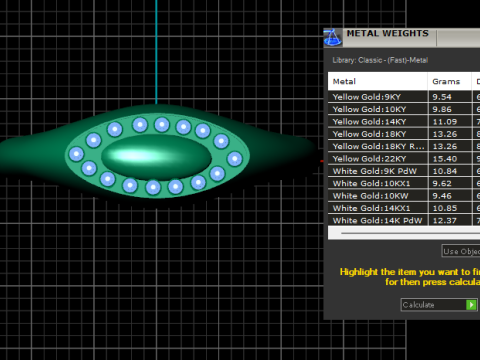The image size is (480, 360).
Task: Click the 11.09 grams cell
Action: point(449,121)
